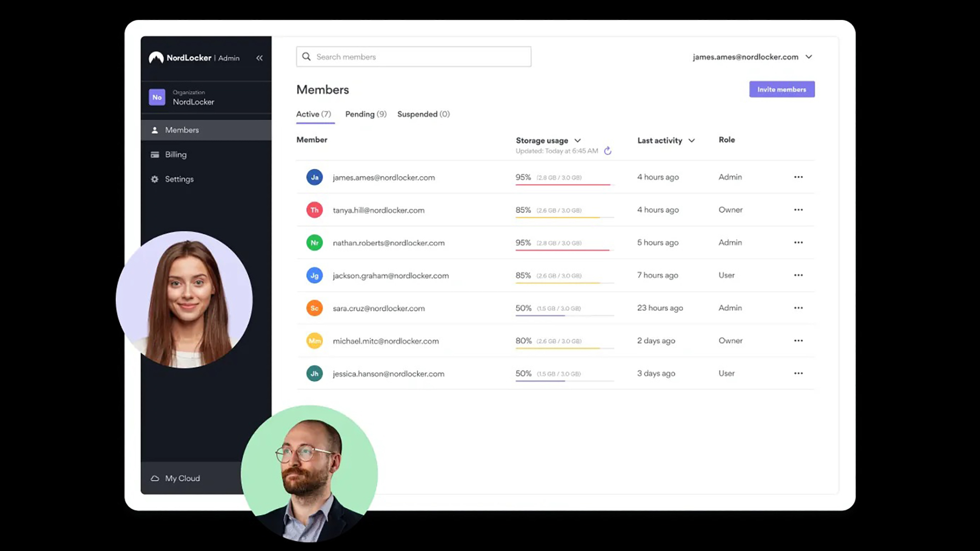The image size is (980, 551).
Task: Click the Member column header
Action: click(x=312, y=140)
